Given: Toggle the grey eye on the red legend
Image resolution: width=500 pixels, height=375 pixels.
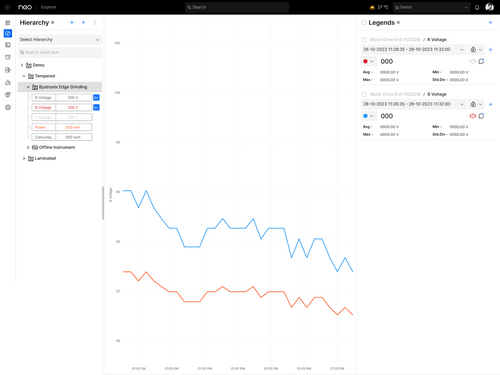Looking at the screenshot, I should point(473,61).
